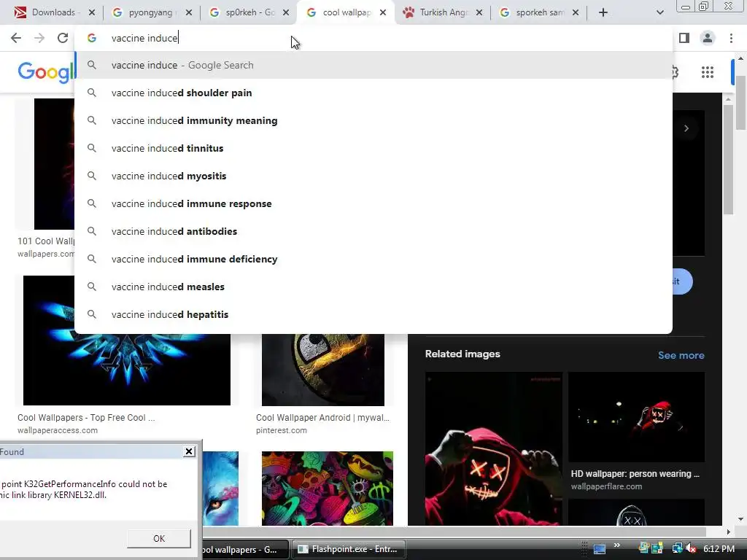Viewport: 747px width, 560px height.
Task: Switch to the sporkeh sam tab
Action: (533, 12)
